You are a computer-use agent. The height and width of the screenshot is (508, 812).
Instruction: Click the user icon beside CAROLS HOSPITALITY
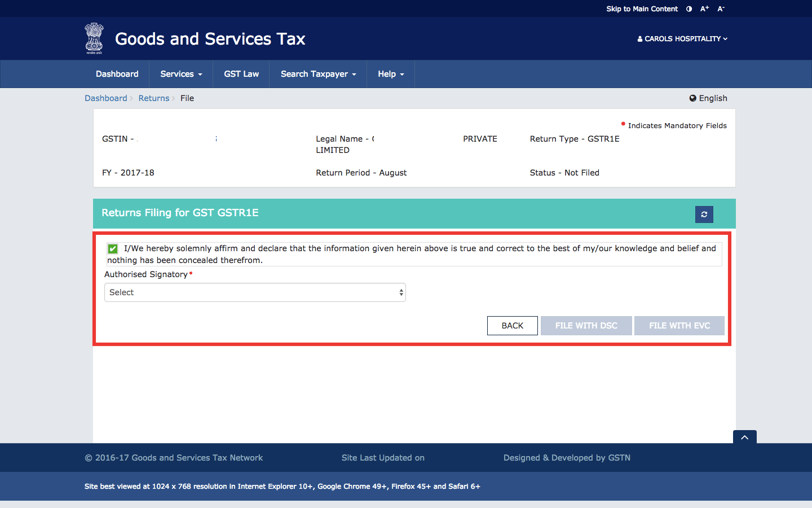point(639,38)
